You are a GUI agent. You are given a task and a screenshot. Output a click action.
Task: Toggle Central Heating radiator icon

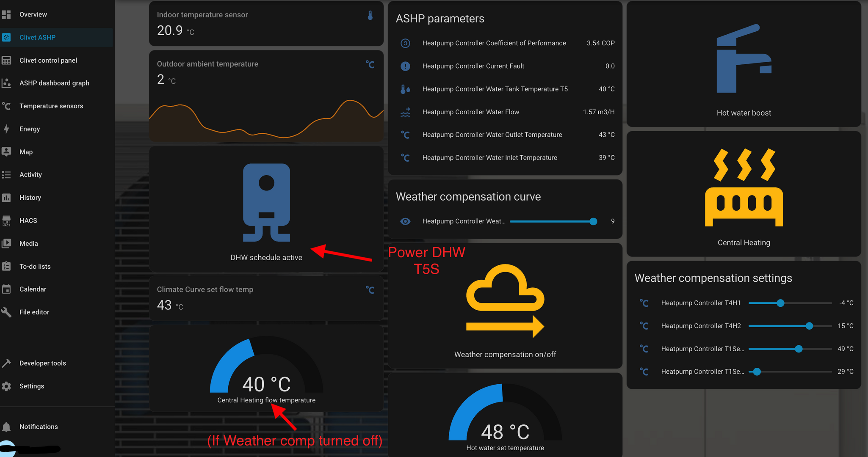click(744, 187)
